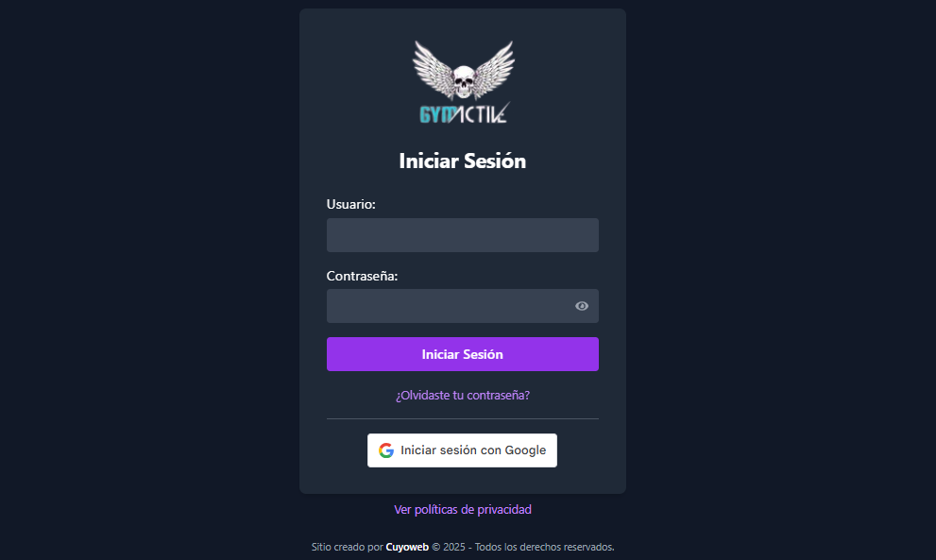Click the Google G logo icon
This screenshot has height=560, width=936.
tap(386, 450)
